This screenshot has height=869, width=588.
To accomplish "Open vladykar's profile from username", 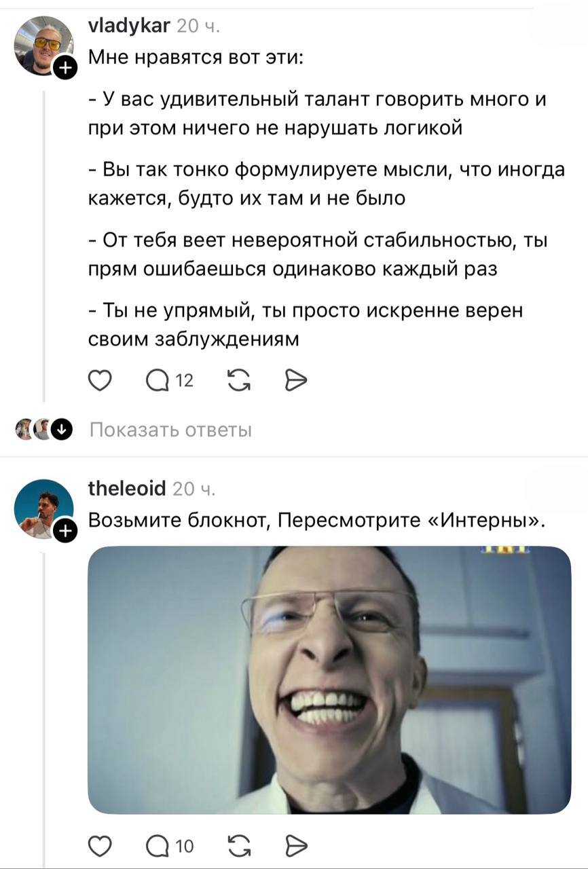I will coord(130,26).
